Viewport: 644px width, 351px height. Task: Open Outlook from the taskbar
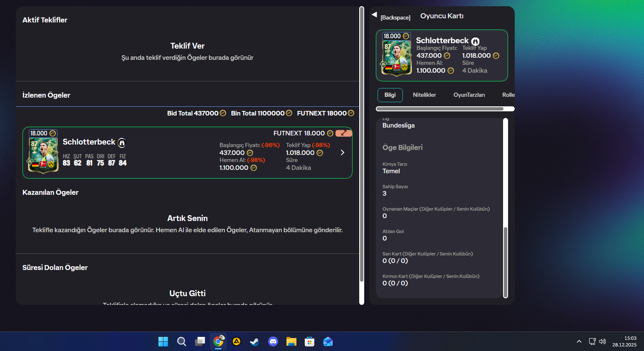click(328, 341)
